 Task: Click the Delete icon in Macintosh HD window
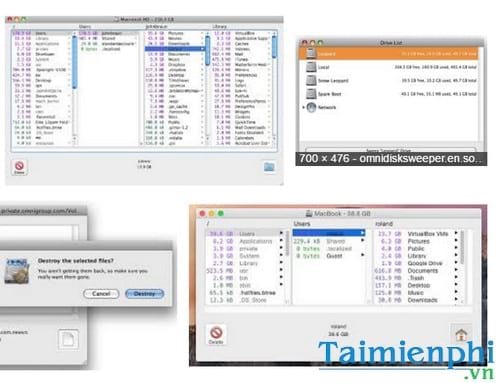[19, 167]
